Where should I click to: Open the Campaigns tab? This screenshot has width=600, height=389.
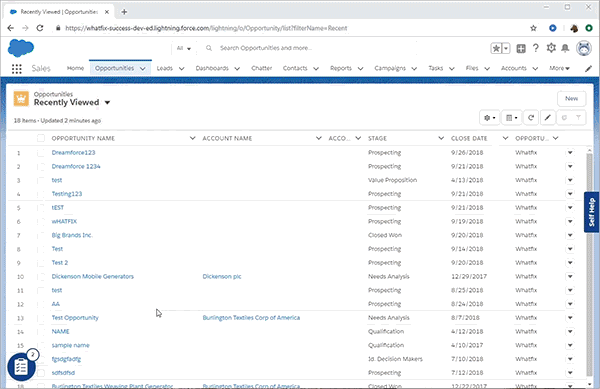390,68
